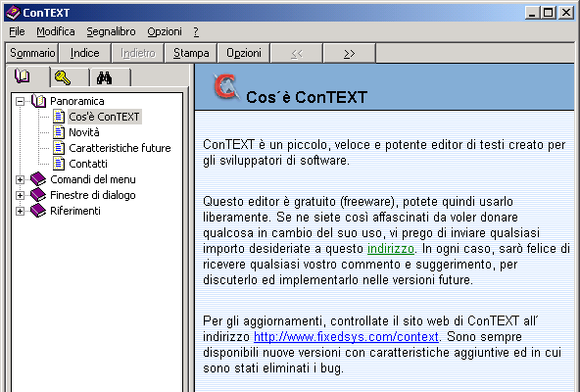The width and height of the screenshot is (580, 392).
Task: Click the ConTEXT logo in the topic header
Action: click(x=225, y=87)
